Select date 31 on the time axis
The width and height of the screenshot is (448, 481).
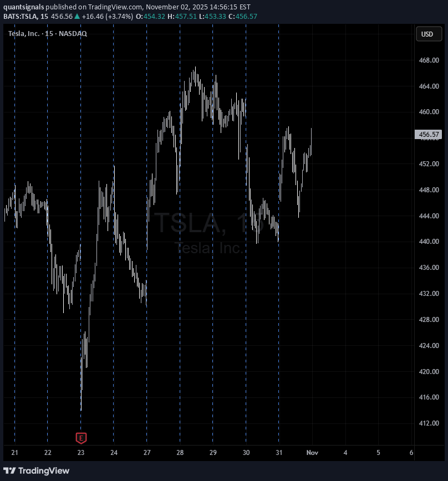[x=279, y=453]
